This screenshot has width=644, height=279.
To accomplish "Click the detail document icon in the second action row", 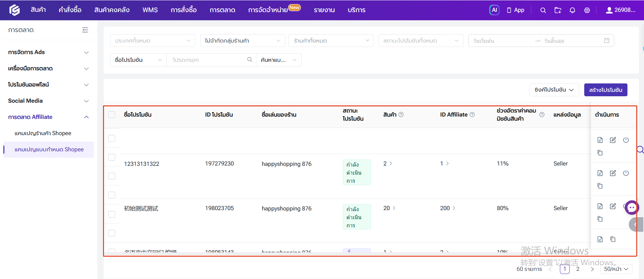I will (x=600, y=173).
